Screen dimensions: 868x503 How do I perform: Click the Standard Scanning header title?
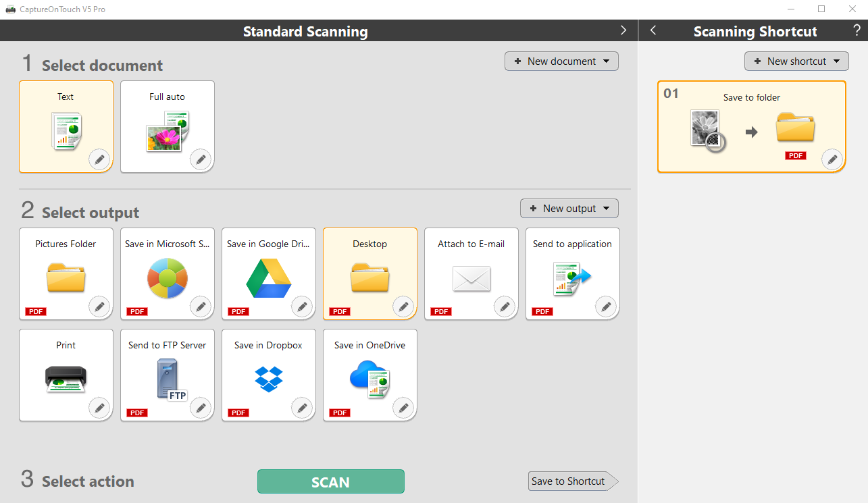click(x=305, y=31)
